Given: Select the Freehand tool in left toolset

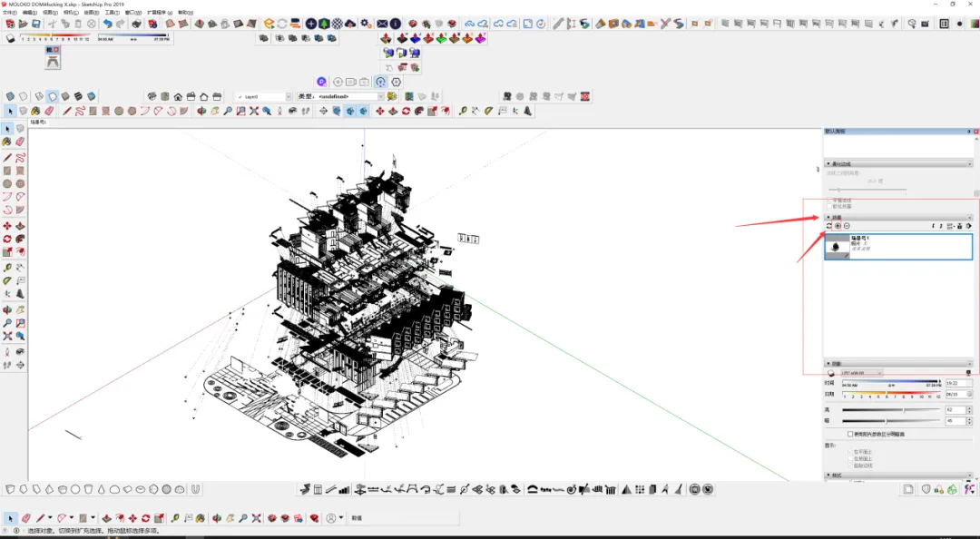Looking at the screenshot, I should [21, 158].
